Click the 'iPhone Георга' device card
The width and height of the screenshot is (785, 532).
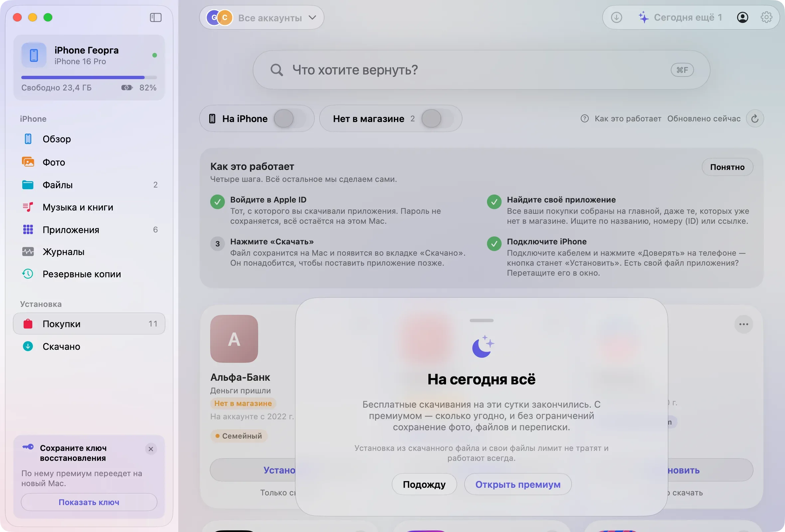(89, 67)
